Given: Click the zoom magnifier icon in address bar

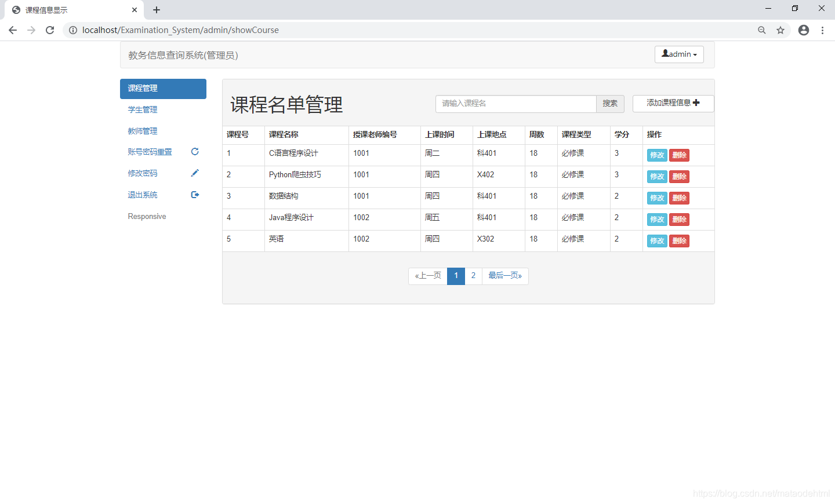Looking at the screenshot, I should (762, 30).
